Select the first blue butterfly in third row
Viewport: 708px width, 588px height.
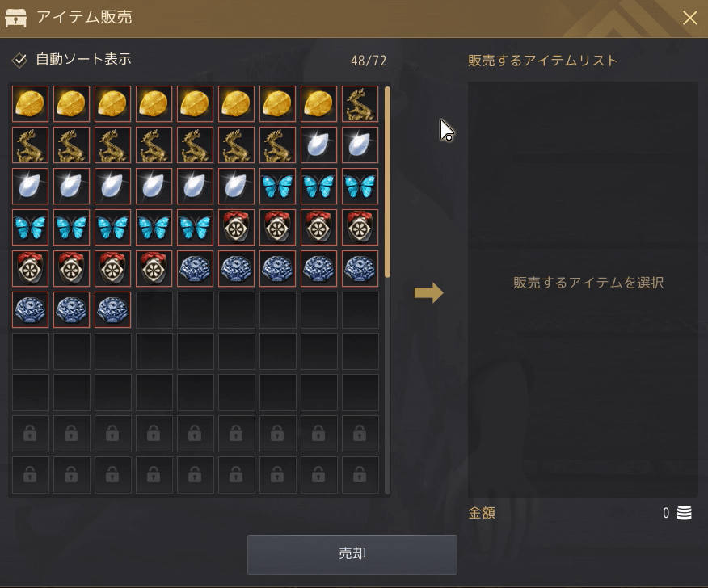tap(277, 186)
